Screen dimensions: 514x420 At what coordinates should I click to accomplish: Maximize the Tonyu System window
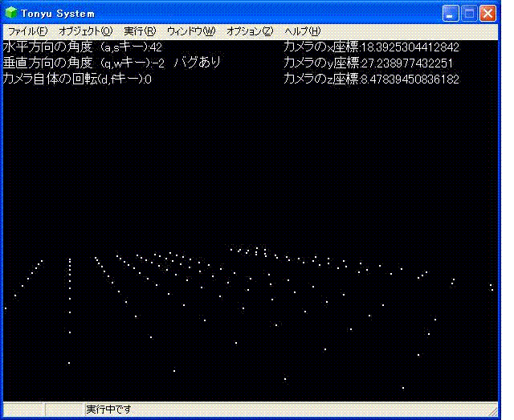[x=470, y=14]
